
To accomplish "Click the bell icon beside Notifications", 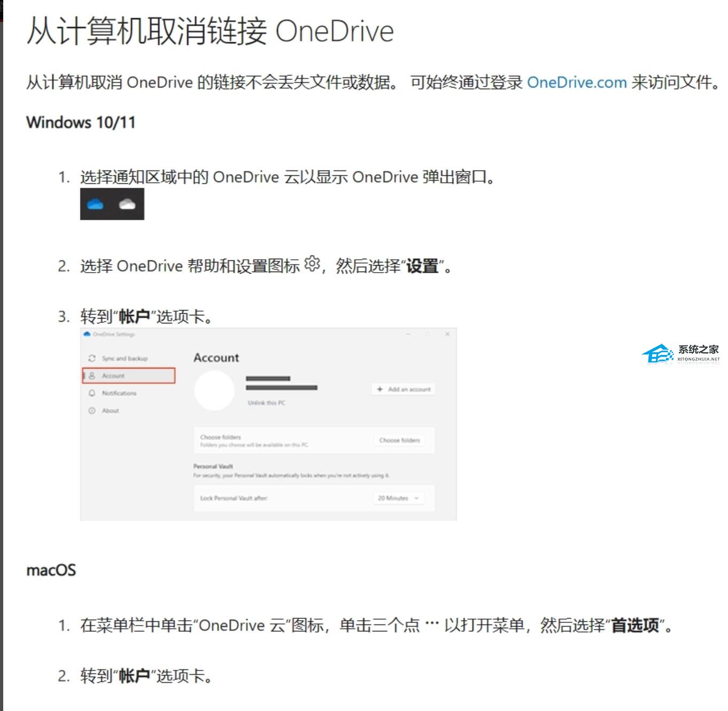I will tap(92, 393).
